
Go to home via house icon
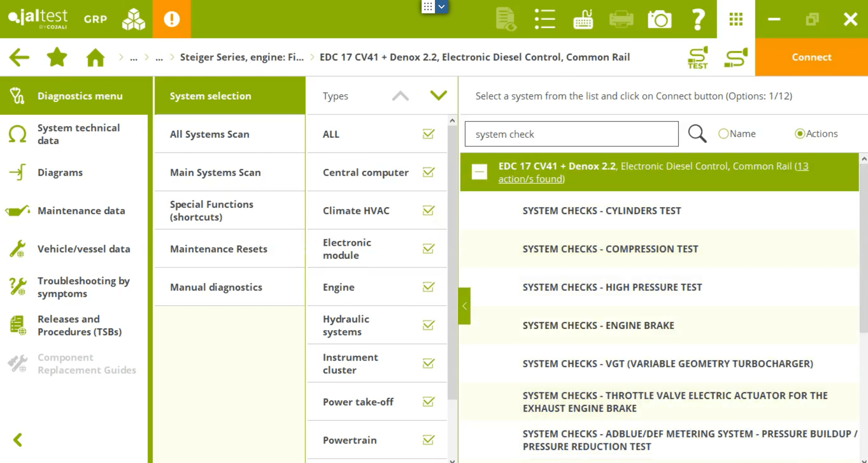(x=95, y=57)
